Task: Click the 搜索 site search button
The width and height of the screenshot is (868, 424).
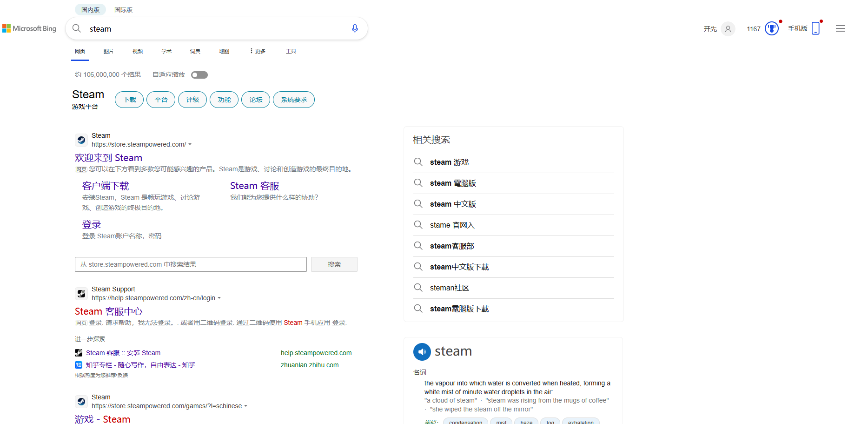Action: point(334,264)
